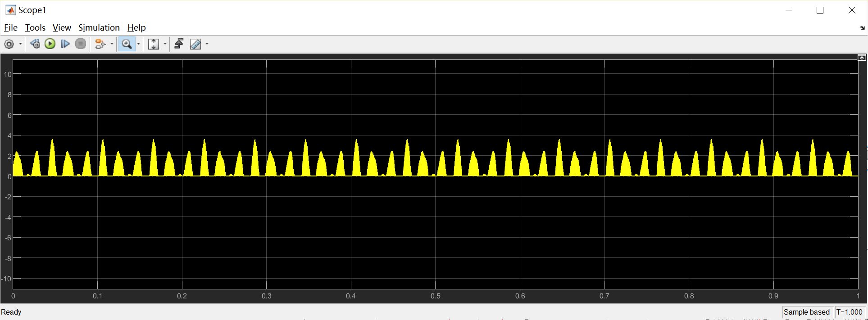Open the Help menu
The image size is (868, 320).
tap(136, 28)
